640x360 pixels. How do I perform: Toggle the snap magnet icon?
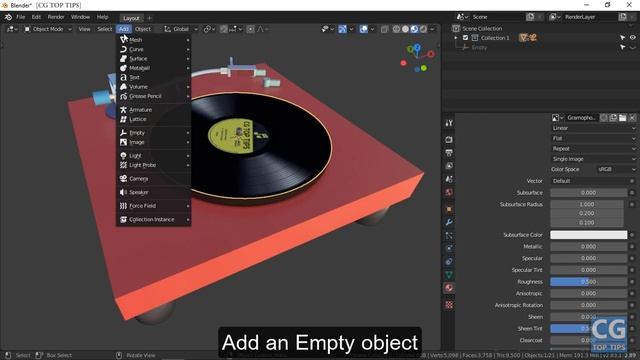click(224, 29)
